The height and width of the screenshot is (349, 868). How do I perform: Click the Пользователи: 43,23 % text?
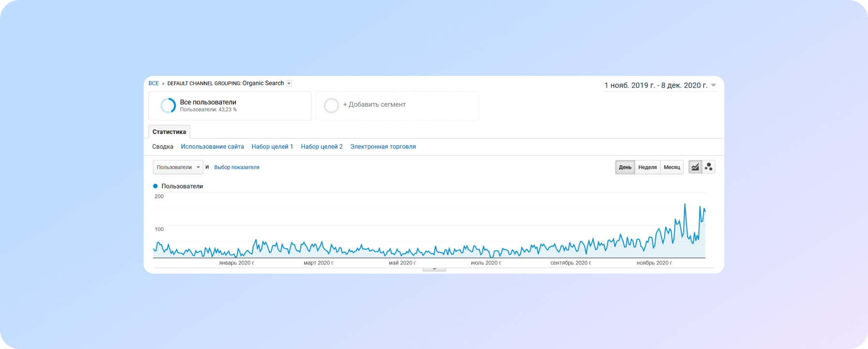(x=208, y=110)
